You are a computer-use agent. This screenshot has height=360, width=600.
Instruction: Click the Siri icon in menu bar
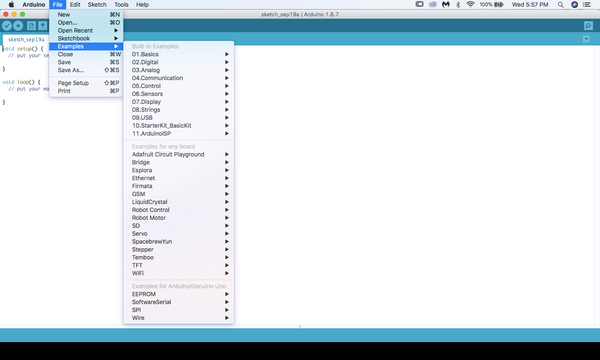pyautogui.click(x=574, y=5)
